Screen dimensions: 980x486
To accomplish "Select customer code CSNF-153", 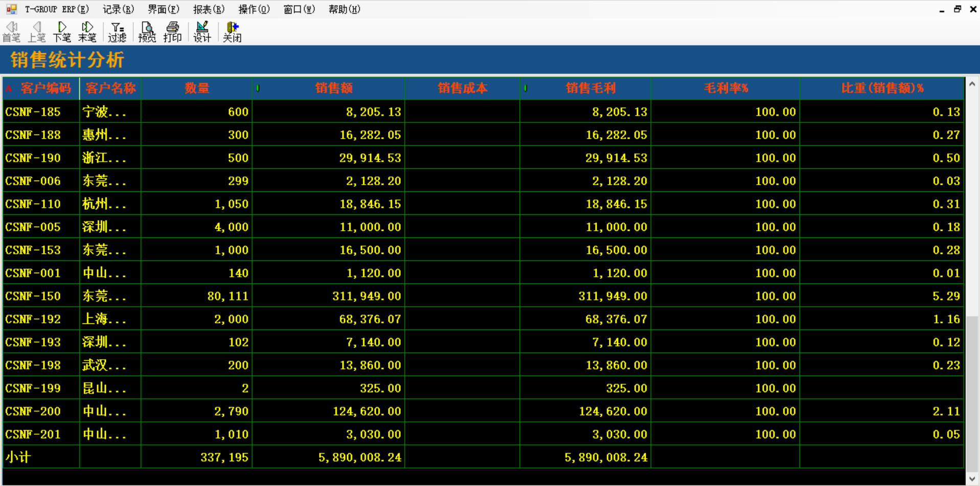I will [x=33, y=250].
